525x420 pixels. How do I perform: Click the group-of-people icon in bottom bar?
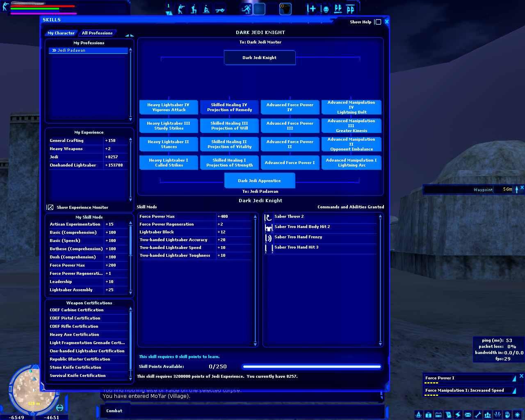(488, 415)
